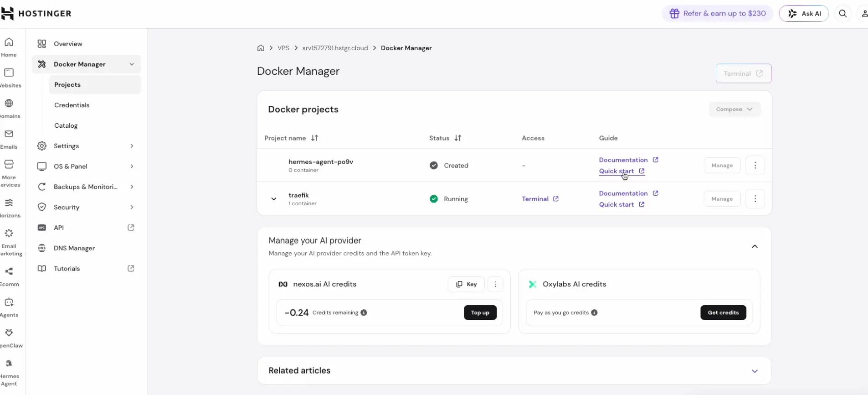This screenshot has height=395, width=868.
Task: Click the Created status of hermes-agent-po9v
Action: tap(449, 165)
